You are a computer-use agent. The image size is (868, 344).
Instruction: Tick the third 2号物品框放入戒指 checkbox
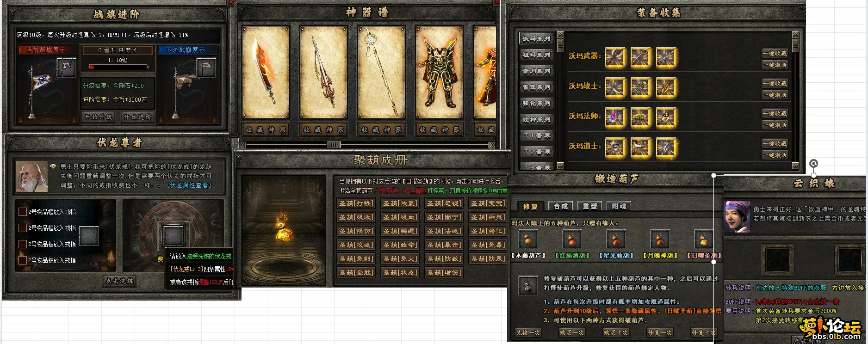[x=22, y=244]
